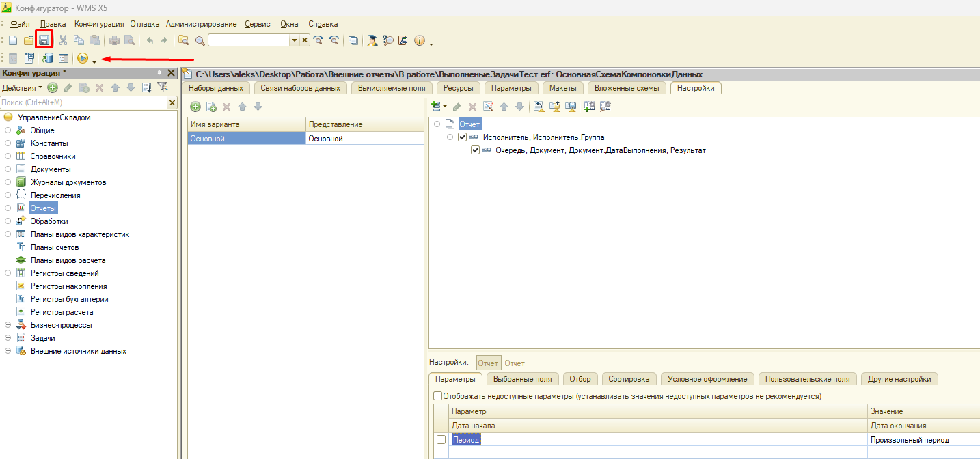Click copy variant icon in variants toolbar

pyautogui.click(x=211, y=107)
